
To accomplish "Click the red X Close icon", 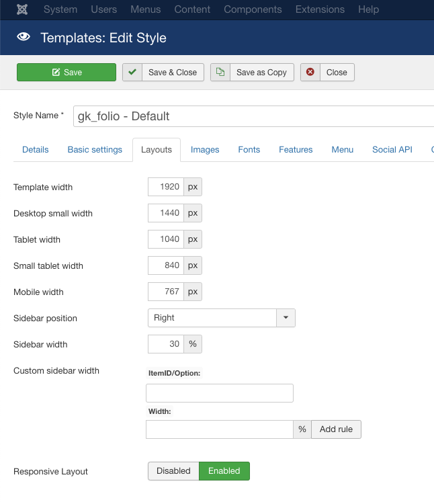I will click(x=310, y=73).
